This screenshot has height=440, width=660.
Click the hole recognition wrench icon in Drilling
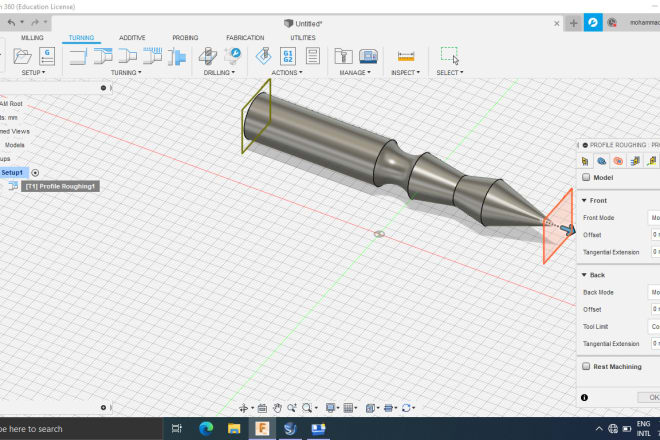pos(232,56)
